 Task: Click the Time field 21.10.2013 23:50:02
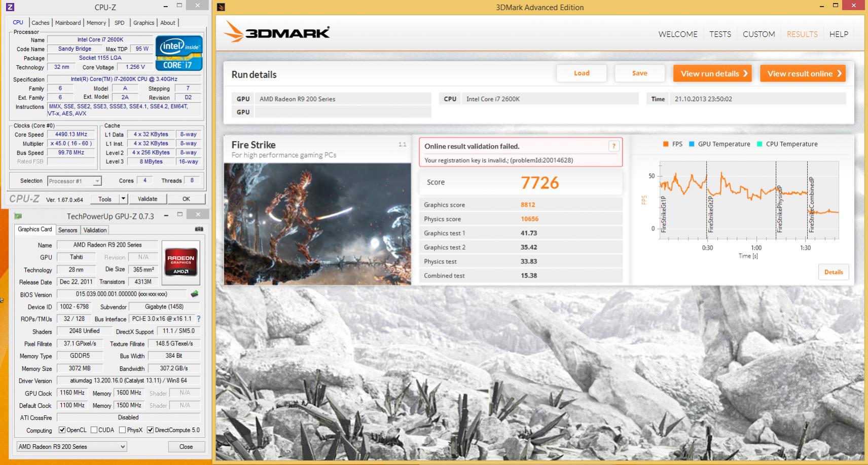[x=757, y=99]
